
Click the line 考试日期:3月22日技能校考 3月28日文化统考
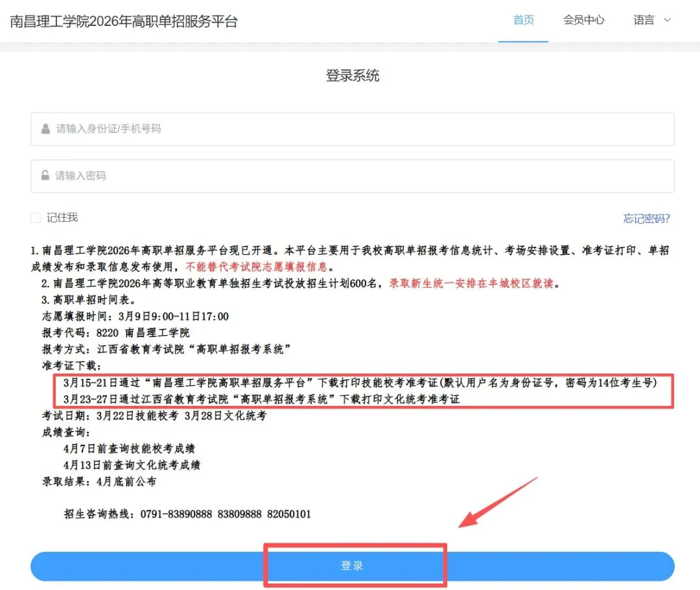(154, 416)
